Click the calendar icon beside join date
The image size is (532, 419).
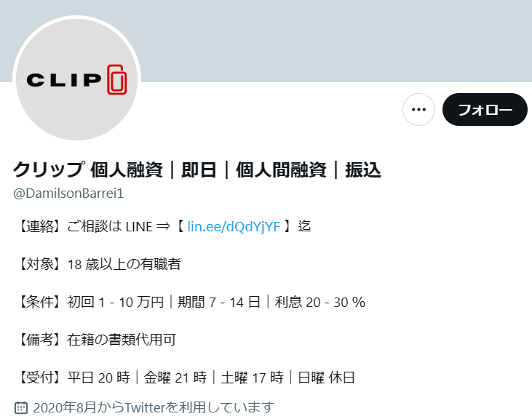click(21, 407)
